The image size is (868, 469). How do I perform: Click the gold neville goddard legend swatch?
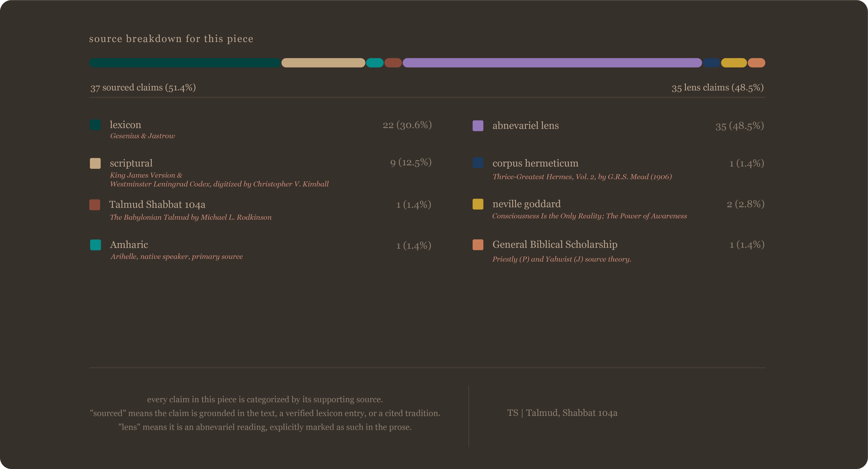click(478, 204)
